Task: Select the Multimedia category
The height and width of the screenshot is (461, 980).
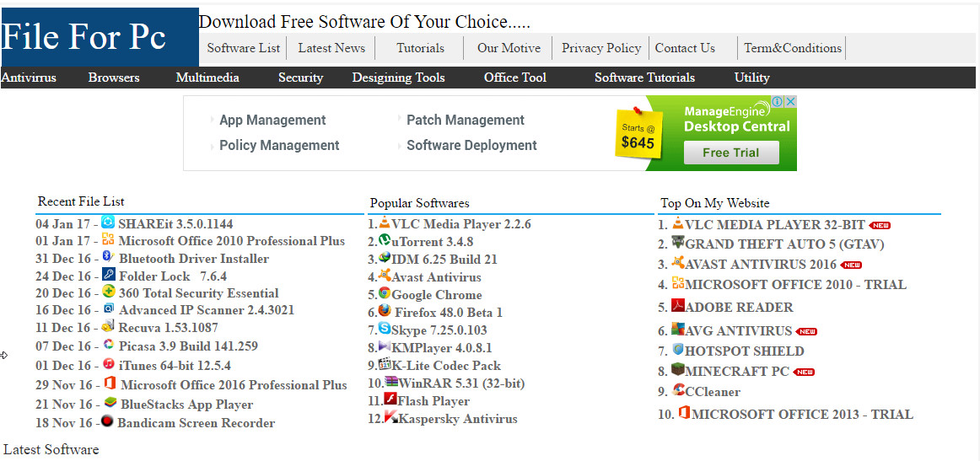Action: coord(207,78)
